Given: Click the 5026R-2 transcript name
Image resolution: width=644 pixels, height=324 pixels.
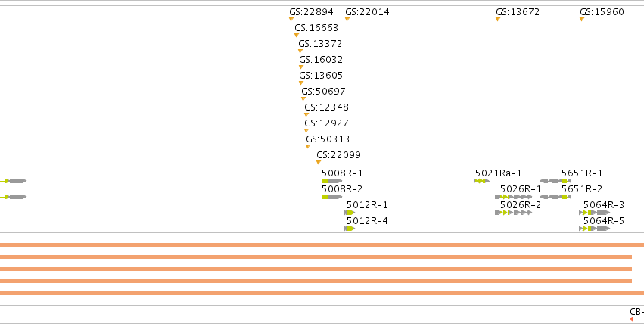Looking at the screenshot, I should pyautogui.click(x=521, y=205).
